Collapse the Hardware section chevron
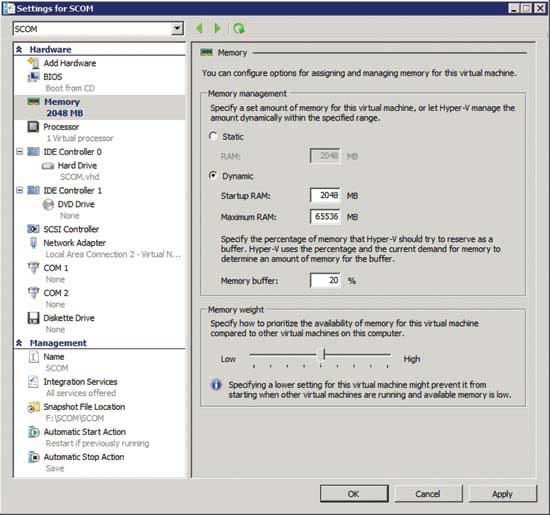This screenshot has width=550, height=515. (19, 49)
